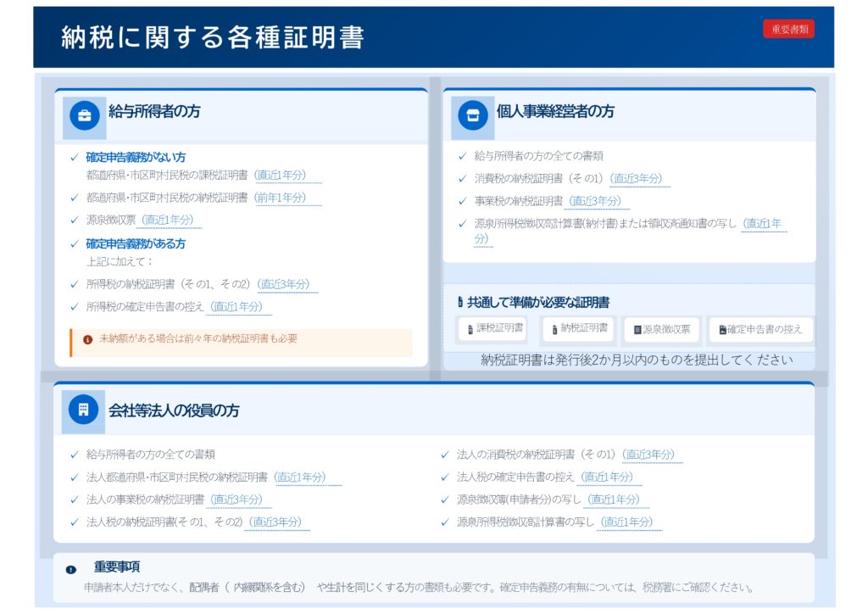The width and height of the screenshot is (868, 614).
Task: Click 直近3年分 link next to 所得税の納税証明書
Action: click(284, 284)
